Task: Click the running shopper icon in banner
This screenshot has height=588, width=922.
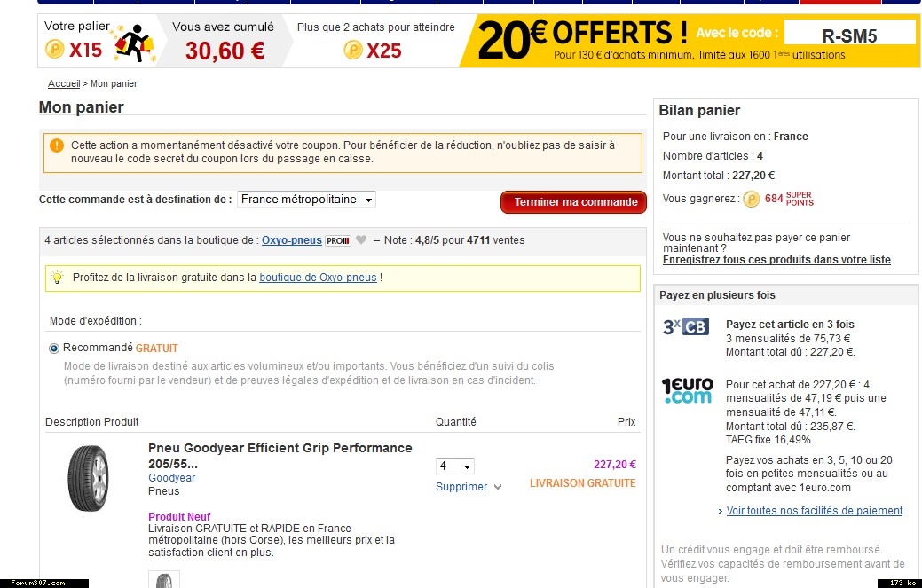Action: click(135, 43)
